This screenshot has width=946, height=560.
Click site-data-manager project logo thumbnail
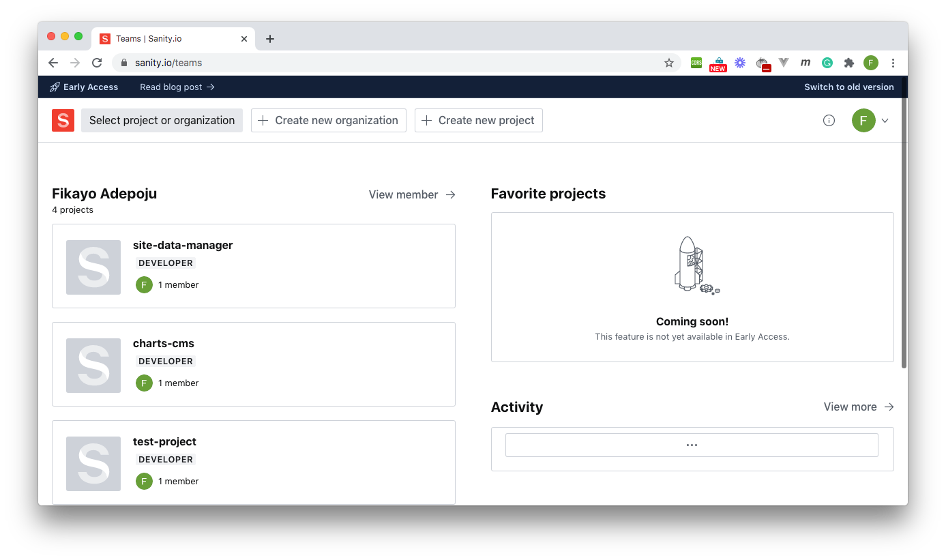(93, 267)
